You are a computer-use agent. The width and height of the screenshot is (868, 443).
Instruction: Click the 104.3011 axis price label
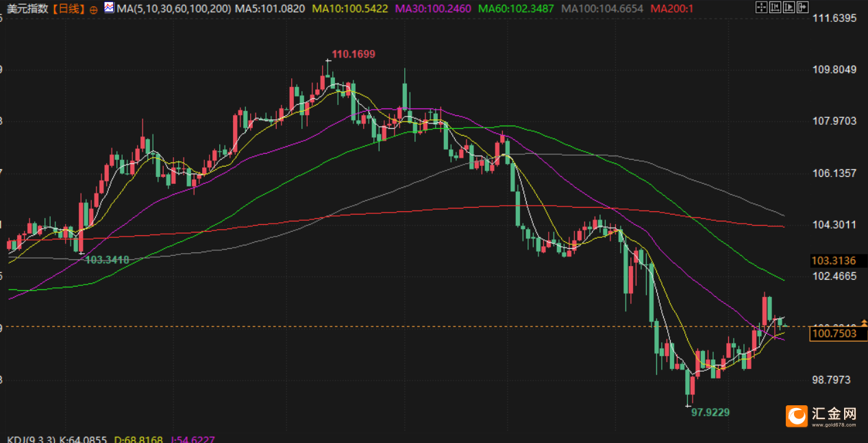pos(834,225)
